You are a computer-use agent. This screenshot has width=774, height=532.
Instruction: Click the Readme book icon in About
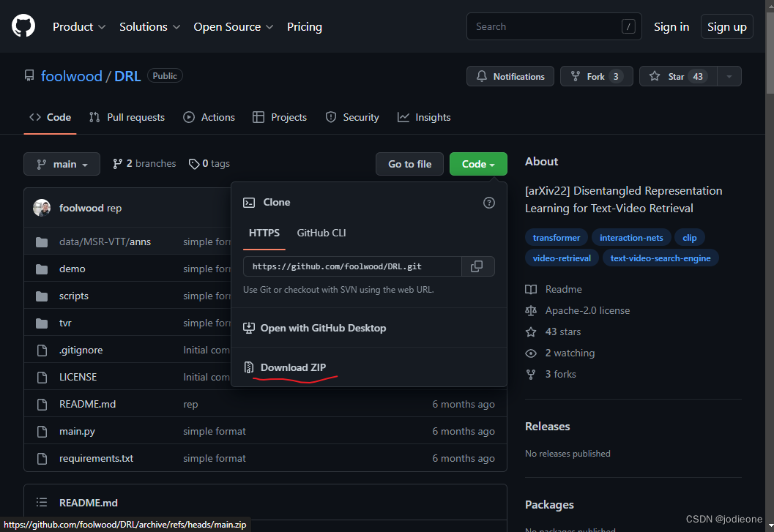tap(531, 289)
